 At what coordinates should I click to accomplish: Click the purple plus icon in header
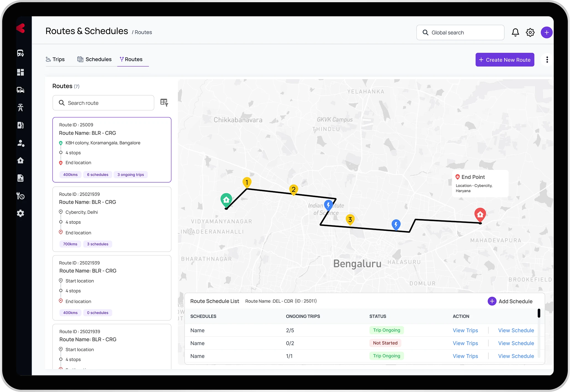tap(547, 33)
